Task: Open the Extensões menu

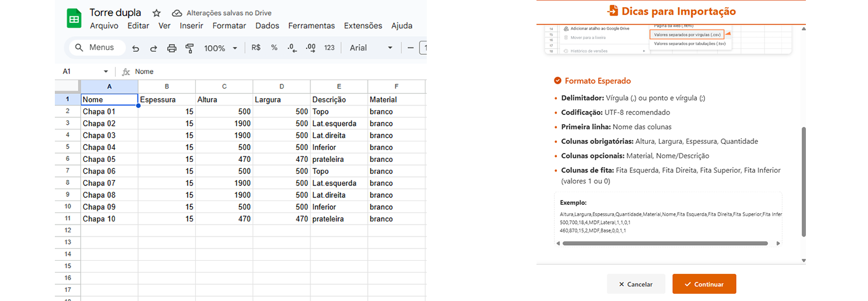Action: pos(363,26)
